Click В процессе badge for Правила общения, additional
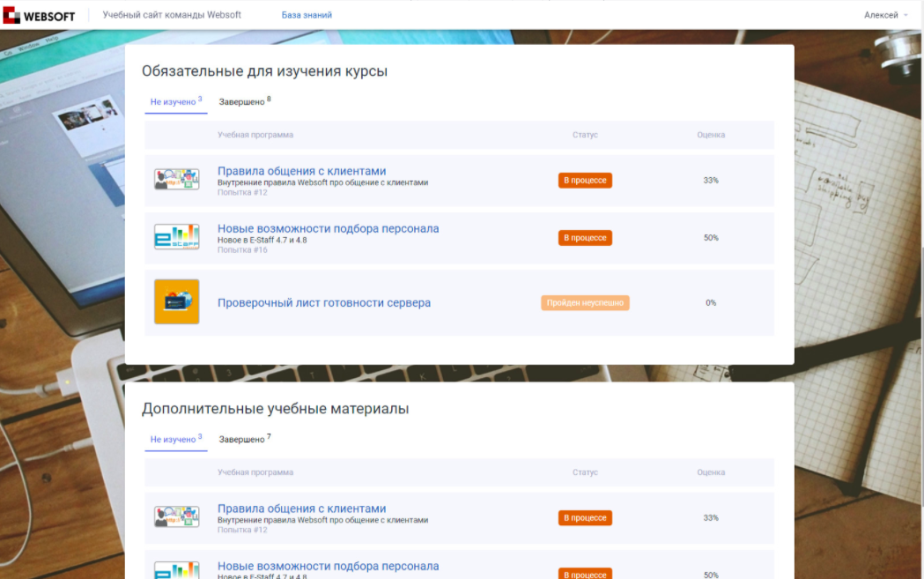 (x=585, y=517)
